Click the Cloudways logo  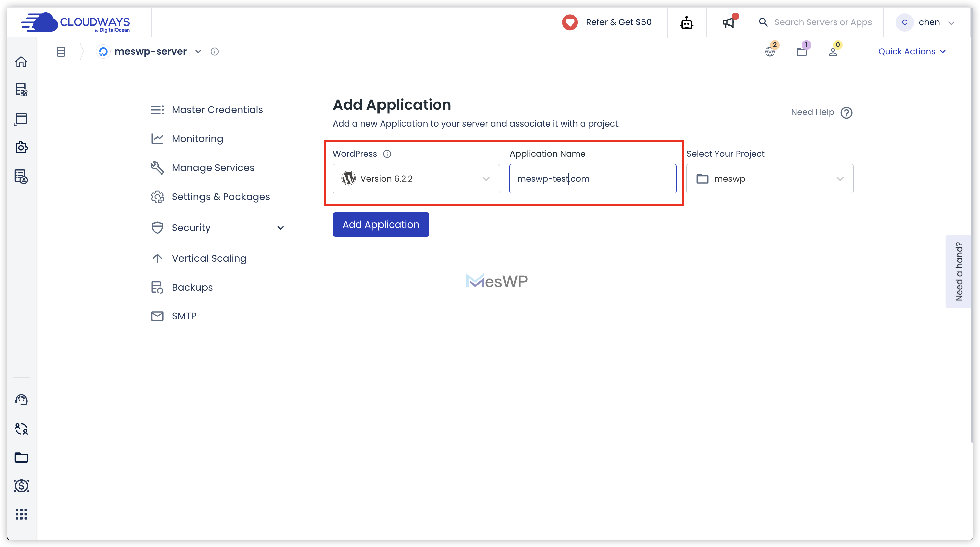[75, 22]
